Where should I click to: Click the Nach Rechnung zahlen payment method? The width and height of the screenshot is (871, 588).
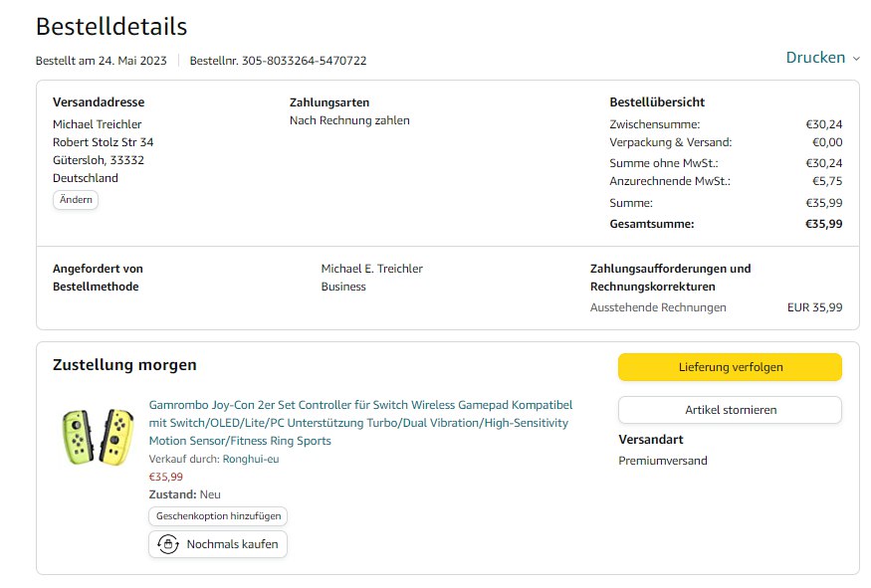(349, 120)
